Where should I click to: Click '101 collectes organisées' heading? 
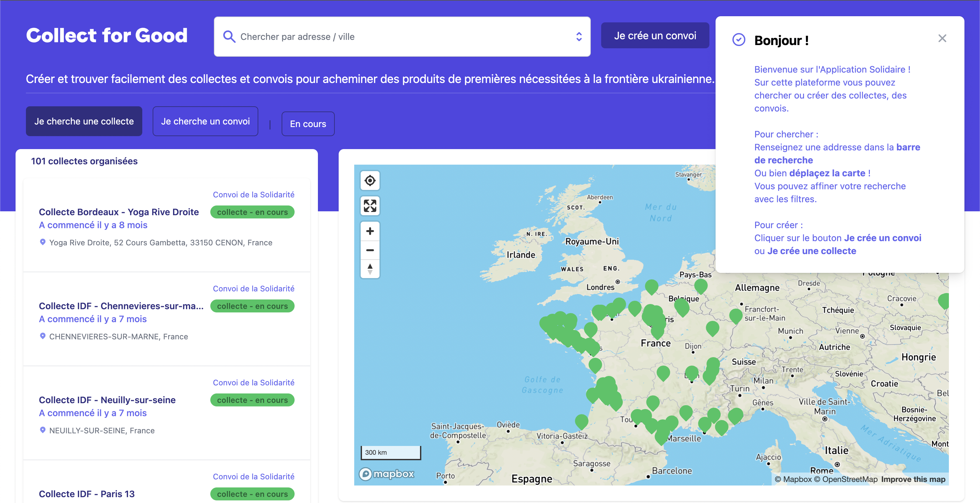tap(84, 161)
